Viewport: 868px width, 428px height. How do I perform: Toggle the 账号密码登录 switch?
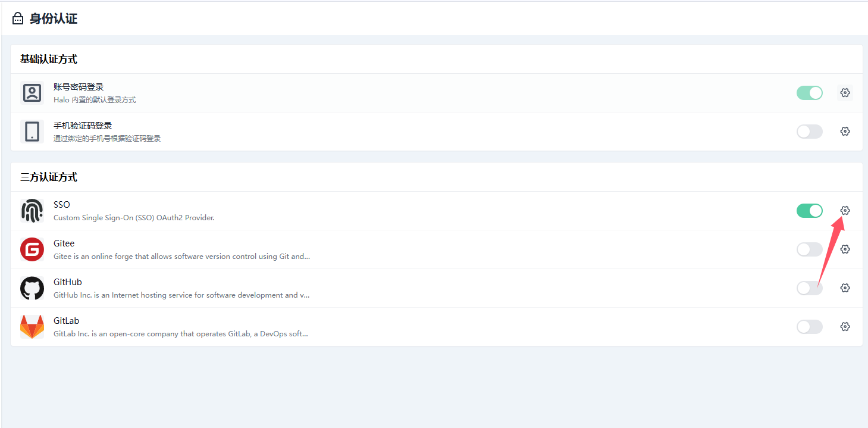(810, 93)
